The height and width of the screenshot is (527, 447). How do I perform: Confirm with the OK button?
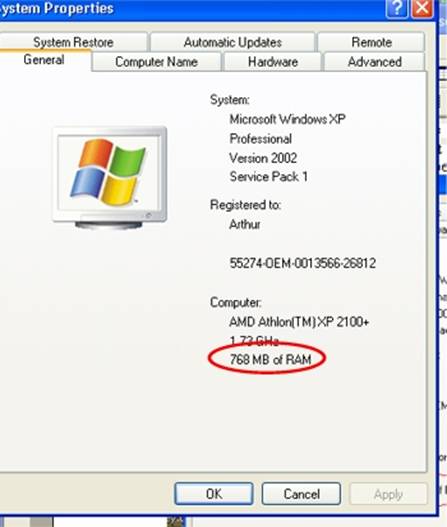tap(214, 494)
